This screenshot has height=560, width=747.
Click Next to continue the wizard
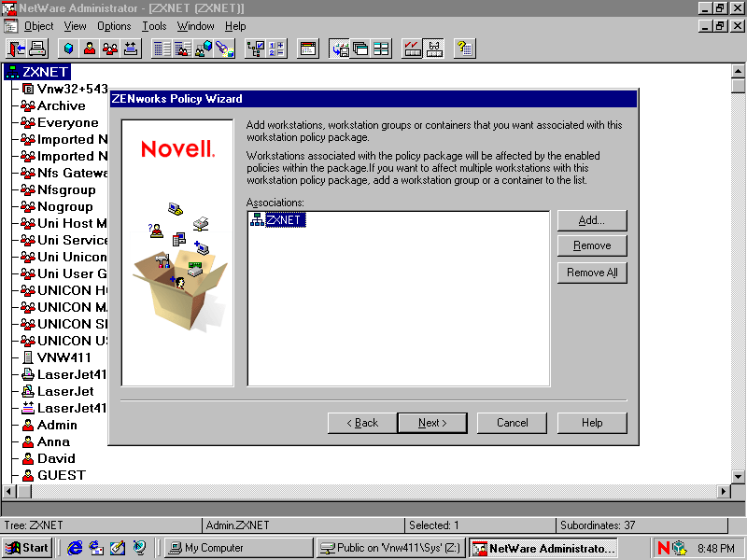coord(432,423)
